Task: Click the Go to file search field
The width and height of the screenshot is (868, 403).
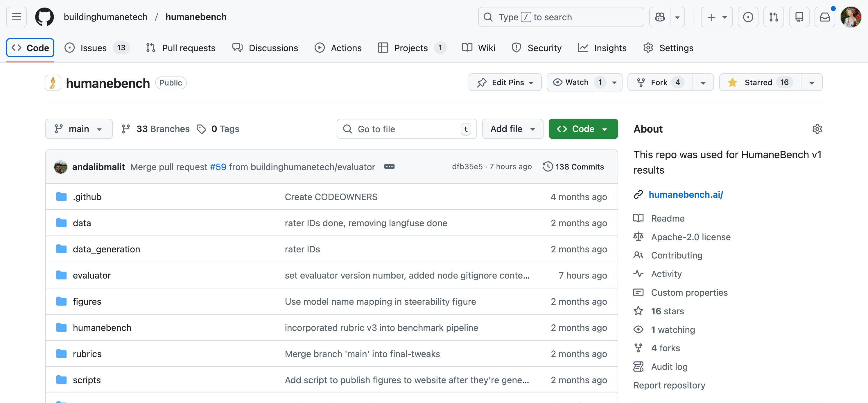Action: tap(406, 129)
